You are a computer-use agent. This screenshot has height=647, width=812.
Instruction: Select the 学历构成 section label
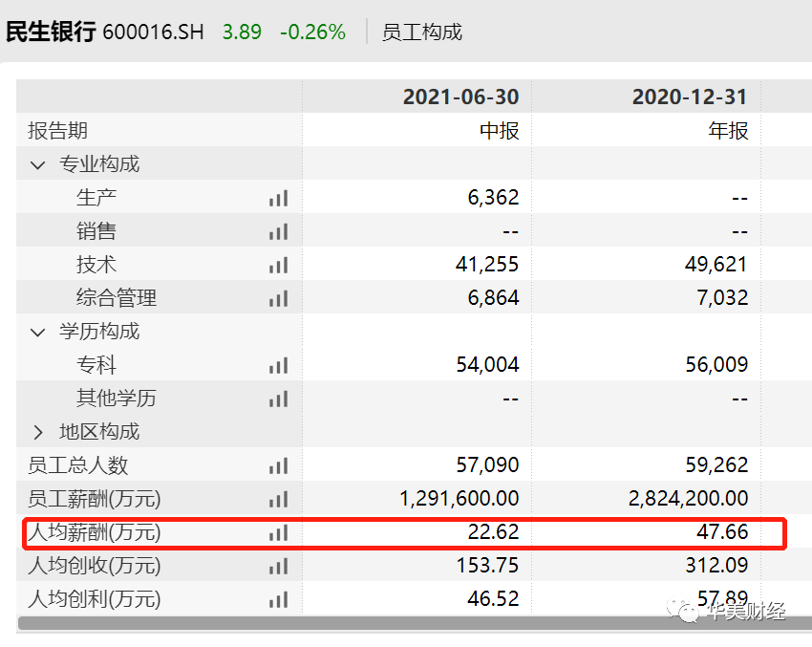(99, 331)
